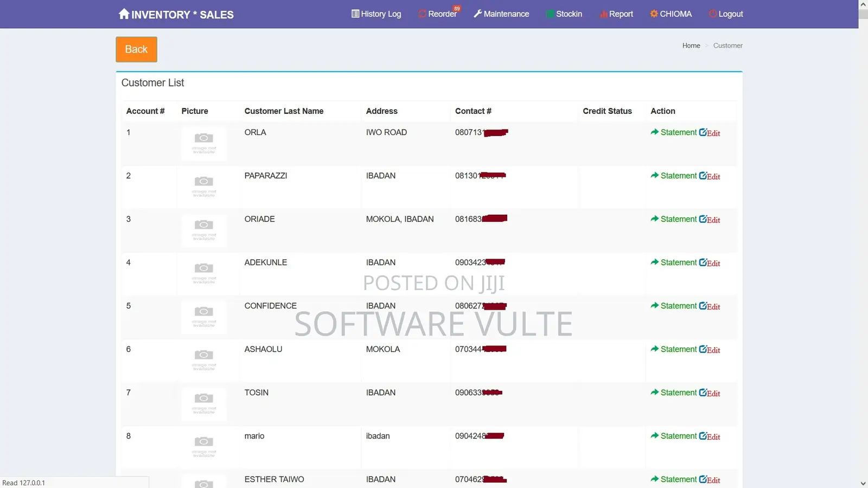This screenshot has height=488, width=868.
Task: Click the red Reorder notification badge
Action: (x=457, y=8)
